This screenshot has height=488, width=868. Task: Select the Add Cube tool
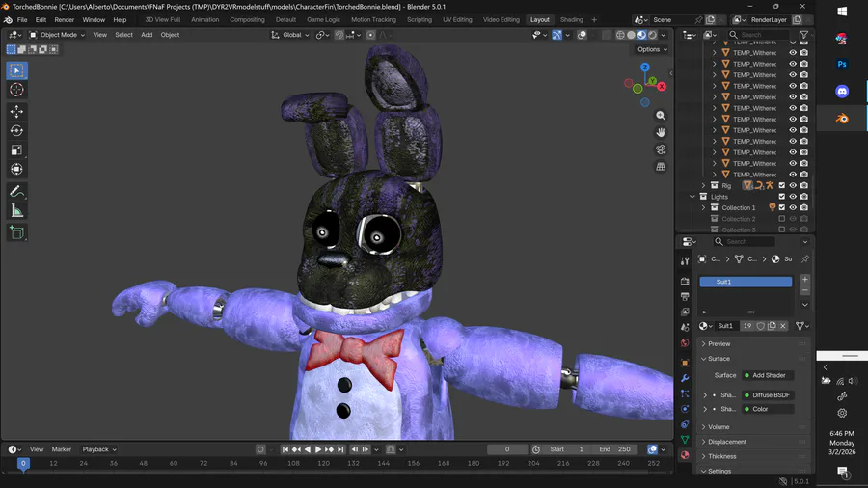coord(16,232)
